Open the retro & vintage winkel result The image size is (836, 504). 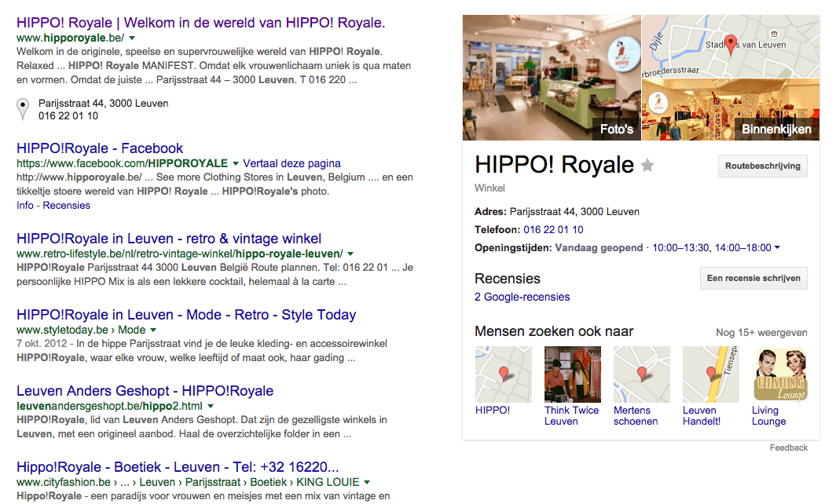[169, 239]
